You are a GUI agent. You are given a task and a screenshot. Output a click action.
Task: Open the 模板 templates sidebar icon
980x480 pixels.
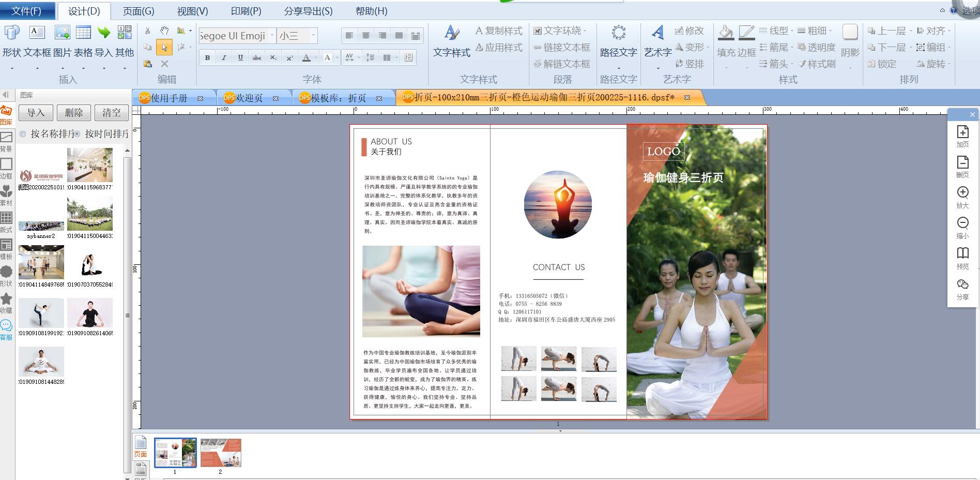(x=6, y=245)
